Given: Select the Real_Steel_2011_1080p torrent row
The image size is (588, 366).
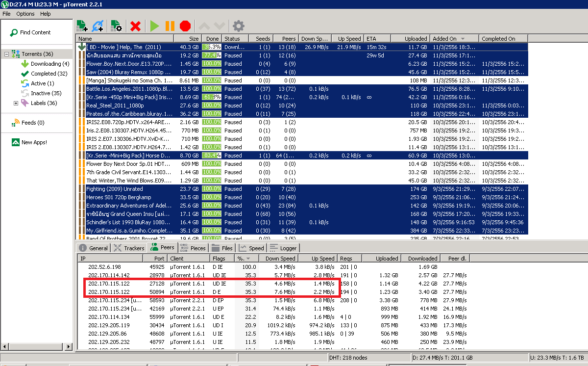Looking at the screenshot, I should pyautogui.click(x=302, y=105).
